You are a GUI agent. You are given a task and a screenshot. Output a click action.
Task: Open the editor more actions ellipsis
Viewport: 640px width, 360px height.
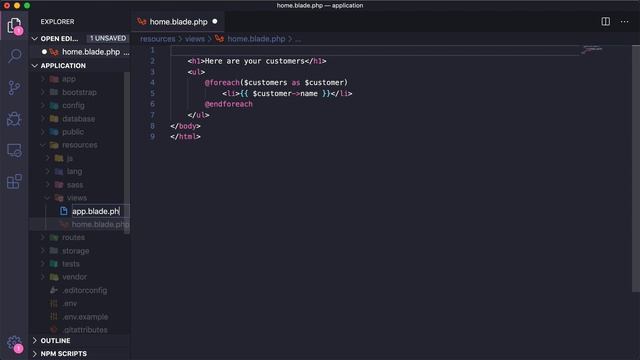point(624,22)
